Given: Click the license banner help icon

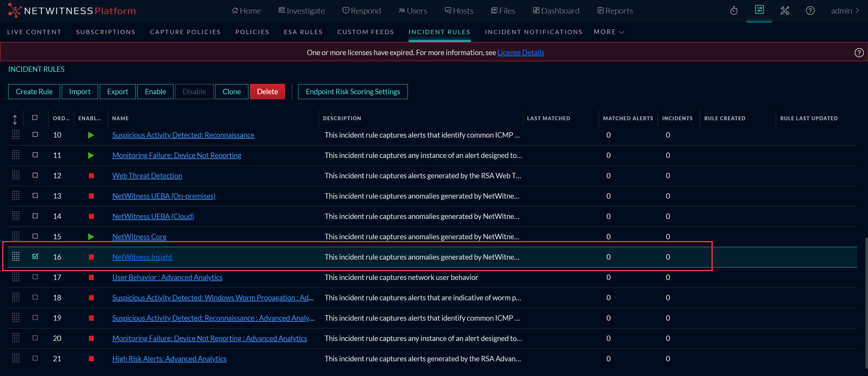Looking at the screenshot, I should tap(859, 52).
